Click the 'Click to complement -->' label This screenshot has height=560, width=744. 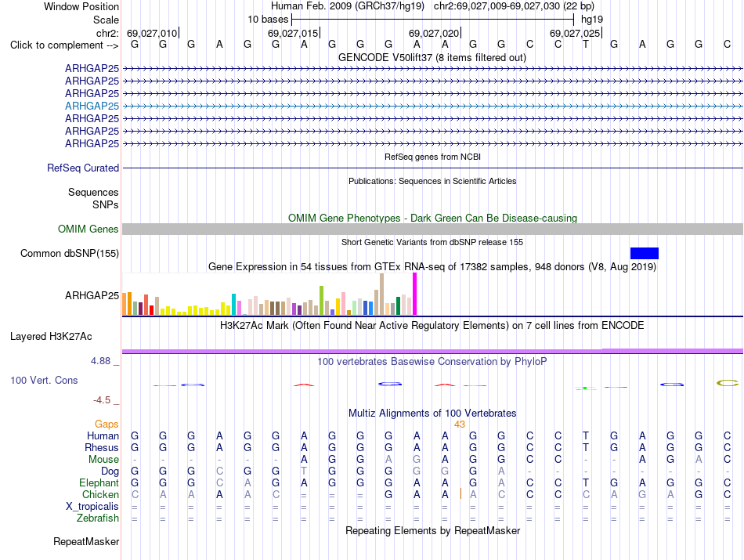pyautogui.click(x=64, y=45)
